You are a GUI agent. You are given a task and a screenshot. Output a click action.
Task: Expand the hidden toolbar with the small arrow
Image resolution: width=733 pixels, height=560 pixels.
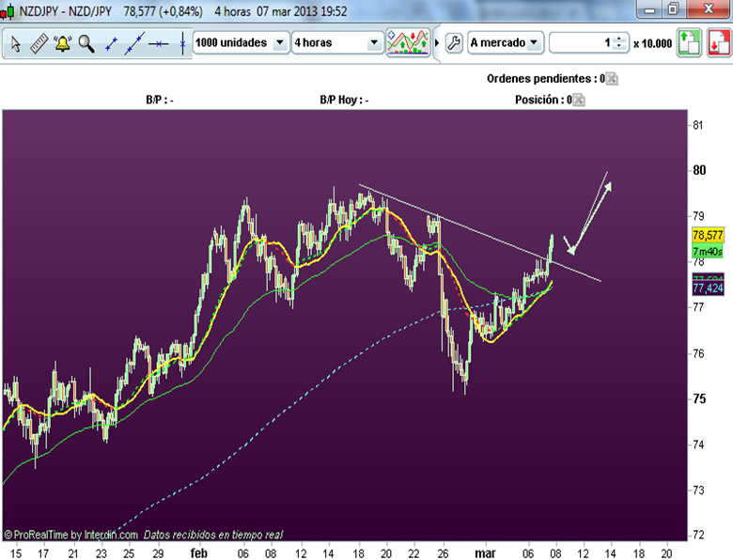[437, 43]
